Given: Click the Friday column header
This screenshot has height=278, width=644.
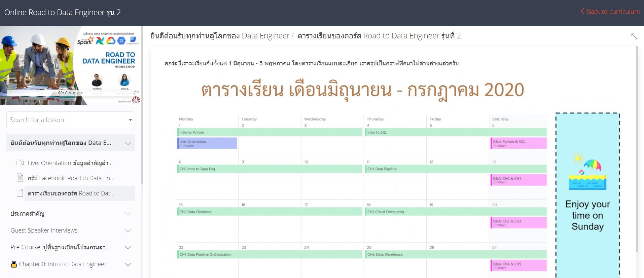Looking at the screenshot, I should point(435,119).
